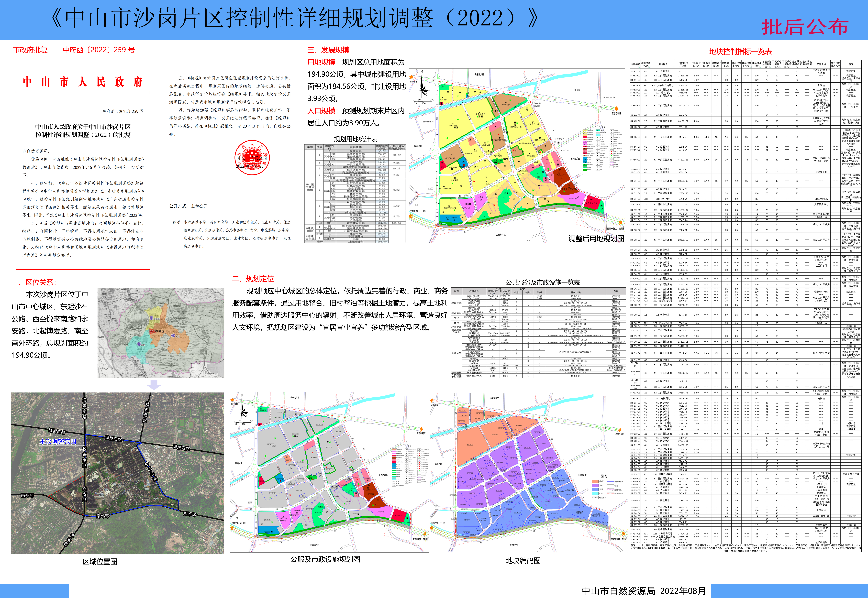
Task: Click the 本次调整范围 label on satellite image
Action: 58,442
